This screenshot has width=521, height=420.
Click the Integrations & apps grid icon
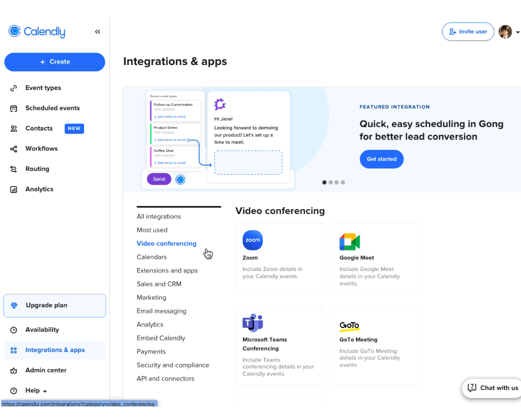pyautogui.click(x=13, y=350)
